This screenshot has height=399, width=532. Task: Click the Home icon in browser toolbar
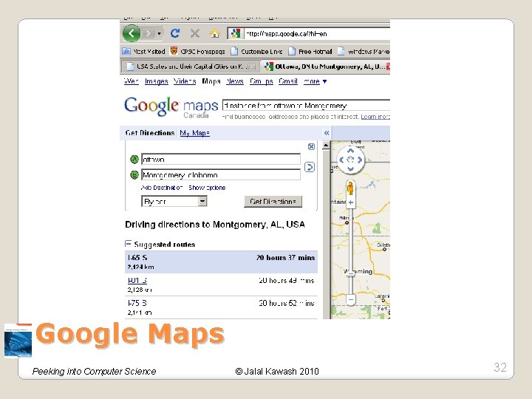214,33
